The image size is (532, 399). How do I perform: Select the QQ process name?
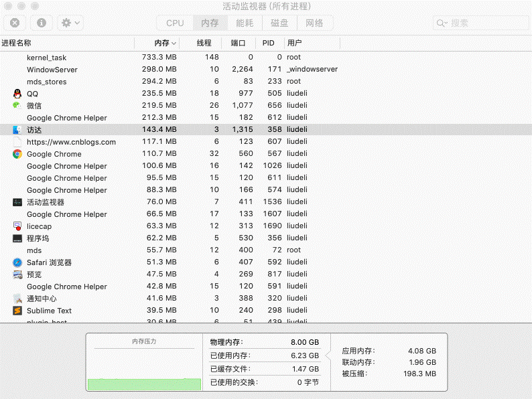pyautogui.click(x=33, y=94)
